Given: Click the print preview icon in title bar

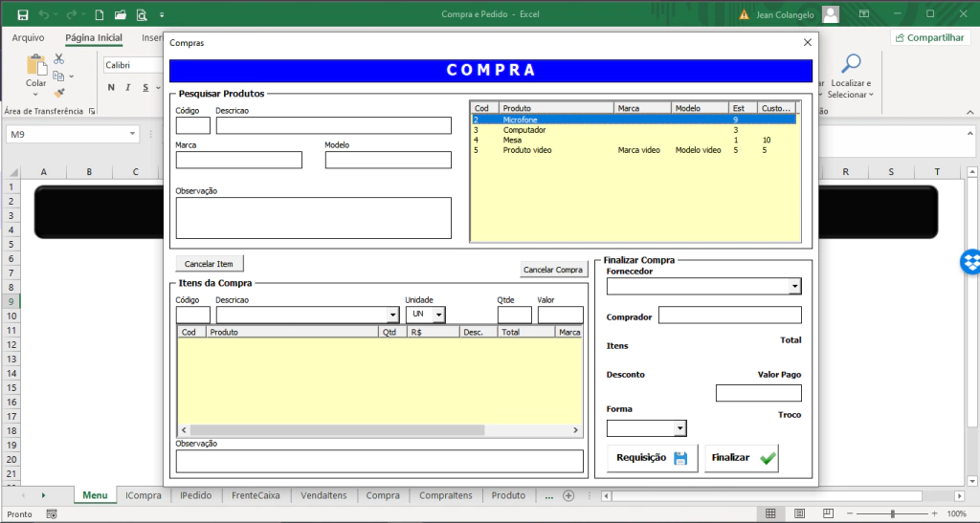Looking at the screenshot, I should [x=142, y=14].
